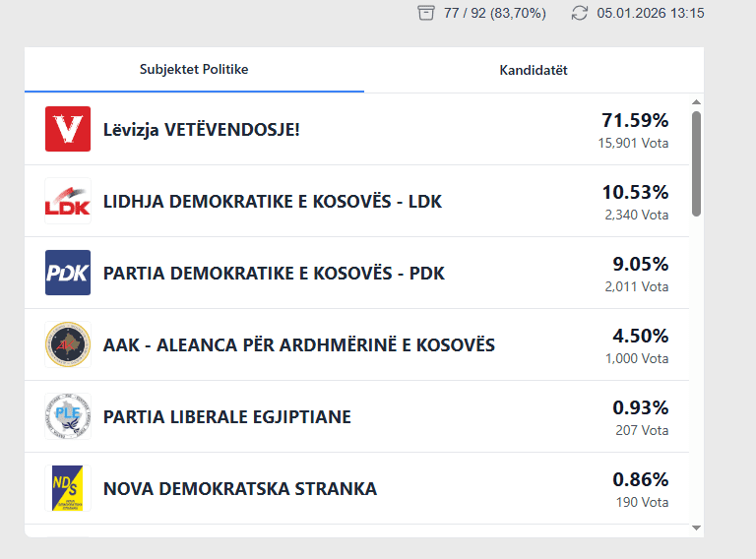Viewport: 756px width, 559px height.
Task: Click the Nova Demokratska Stranka logo
Action: (x=68, y=488)
